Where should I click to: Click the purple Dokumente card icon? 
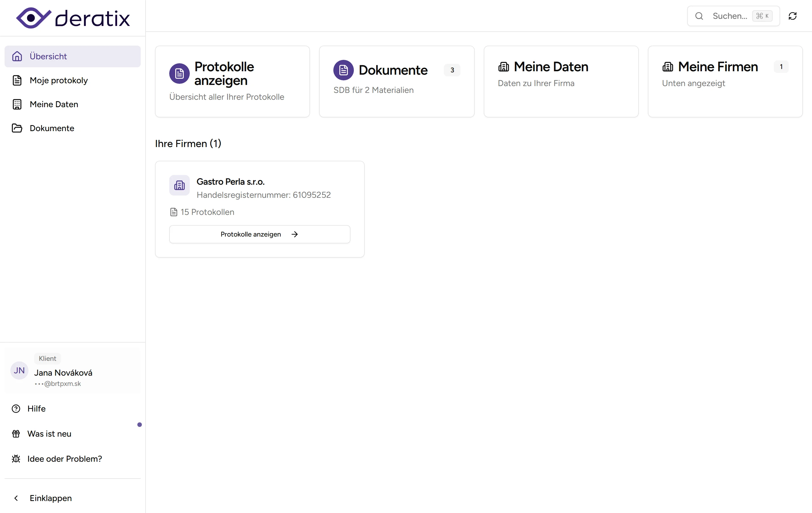[x=343, y=70]
